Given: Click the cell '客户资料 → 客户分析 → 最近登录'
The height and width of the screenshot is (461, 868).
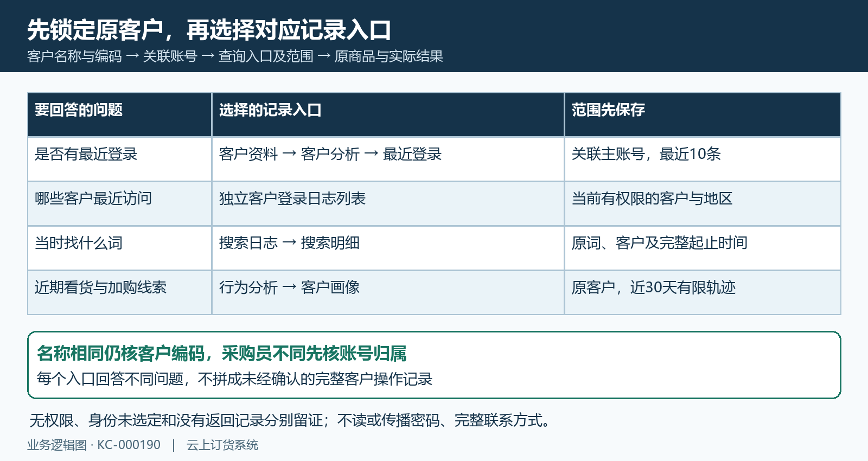Looking at the screenshot, I should pos(388,159).
